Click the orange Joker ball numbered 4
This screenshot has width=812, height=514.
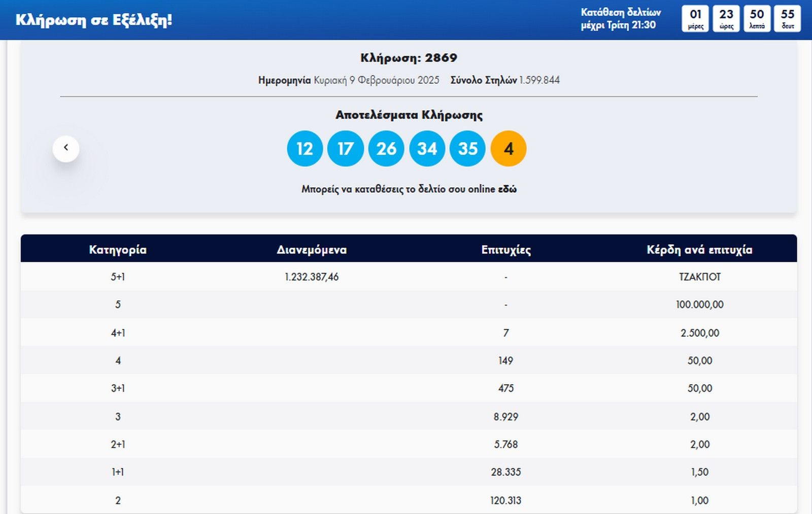508,149
